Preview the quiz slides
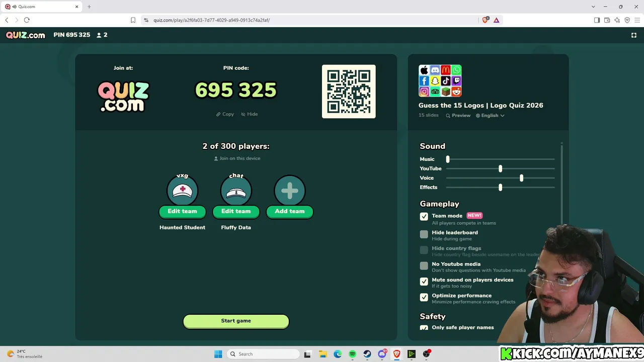The height and width of the screenshot is (362, 644). coord(458,116)
